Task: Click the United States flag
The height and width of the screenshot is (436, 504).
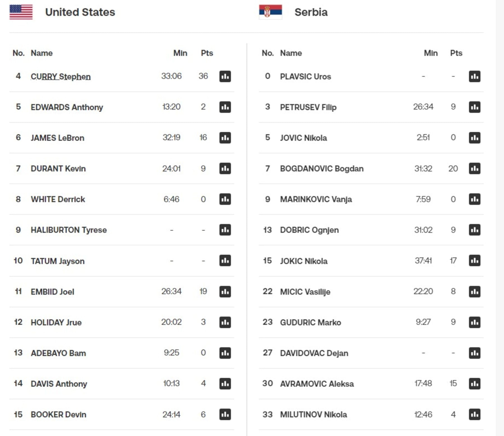Action: point(21,12)
